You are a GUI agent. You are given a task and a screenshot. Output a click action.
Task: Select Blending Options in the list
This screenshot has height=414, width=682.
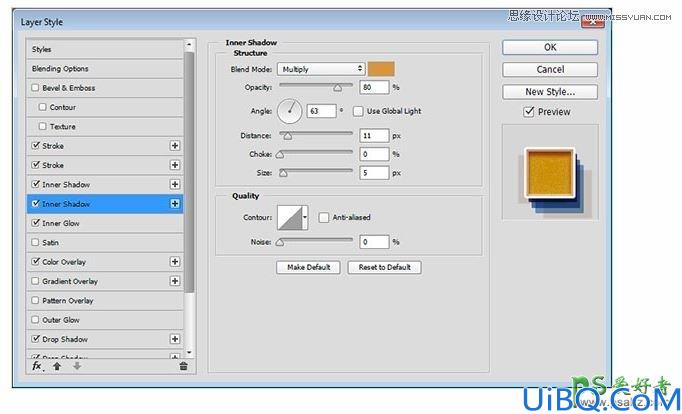[104, 68]
